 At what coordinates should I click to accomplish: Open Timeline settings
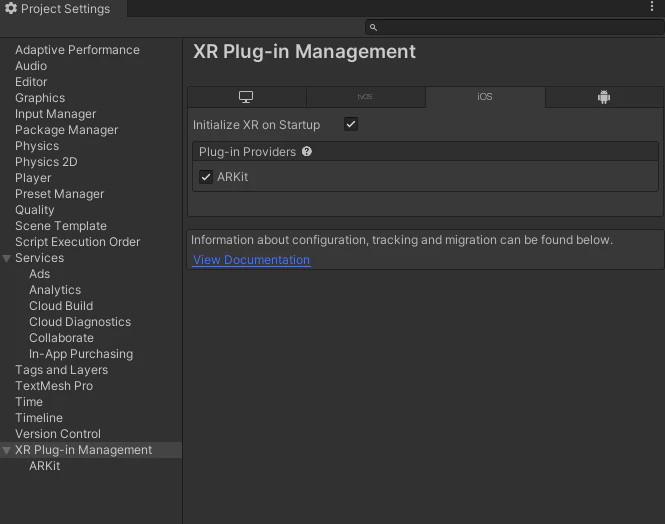(x=39, y=418)
